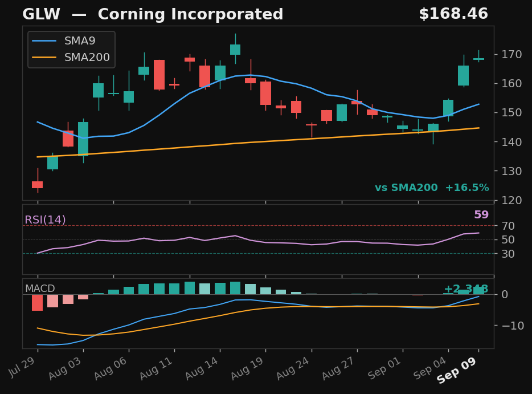
Task: Click the Aug 06 date label
Action: pos(111,368)
